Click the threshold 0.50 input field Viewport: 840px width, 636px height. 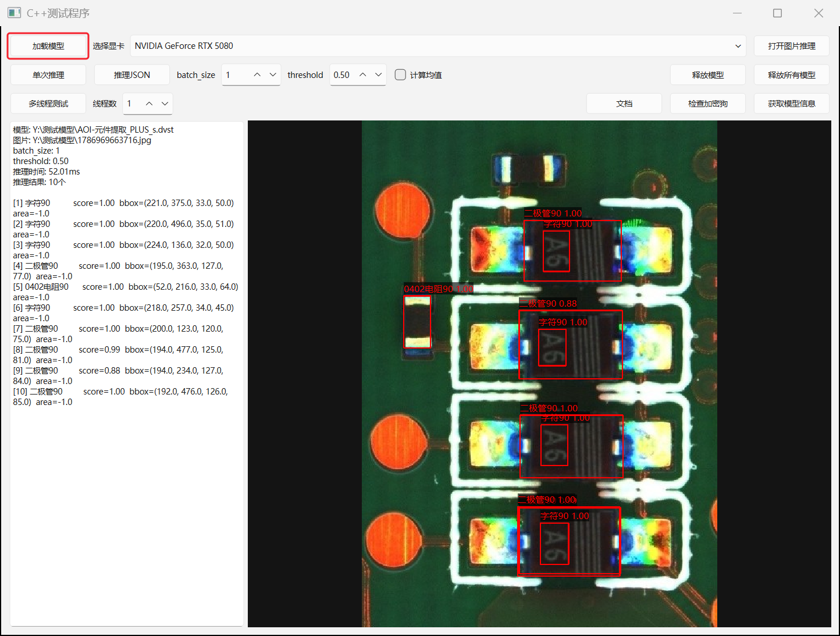coord(343,75)
